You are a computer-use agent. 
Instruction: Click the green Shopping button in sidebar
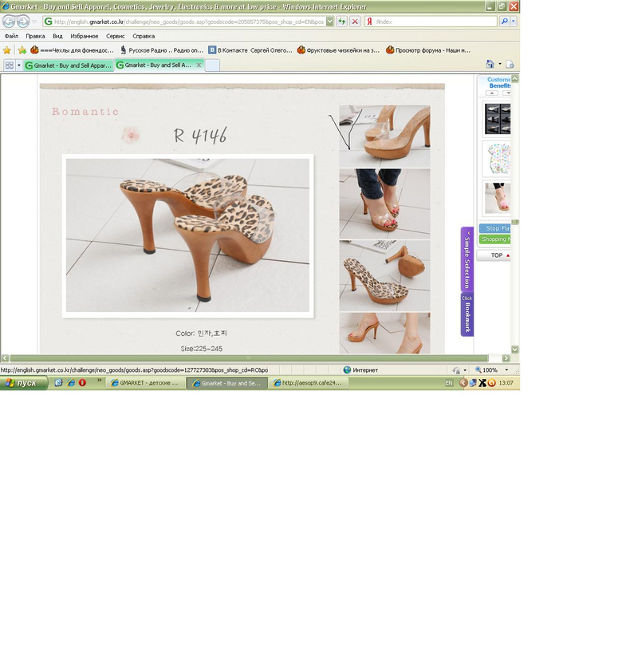[495, 239]
